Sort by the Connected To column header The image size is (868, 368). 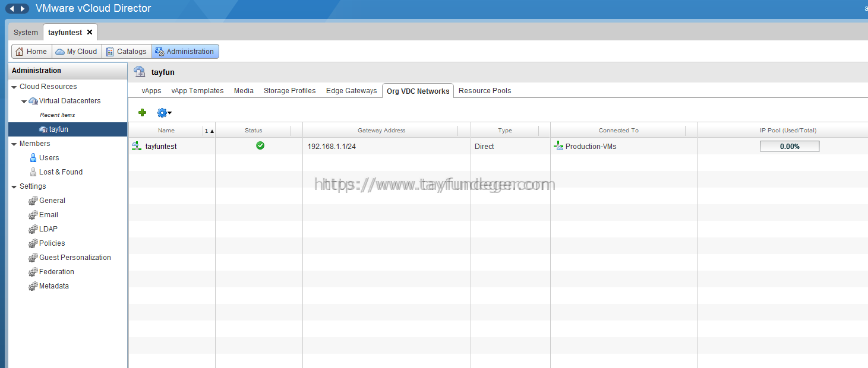pos(618,131)
